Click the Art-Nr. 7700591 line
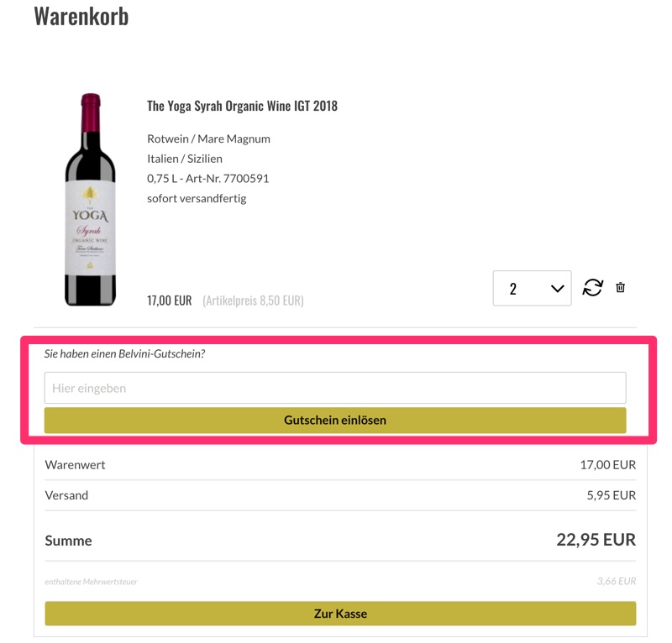 [207, 179]
